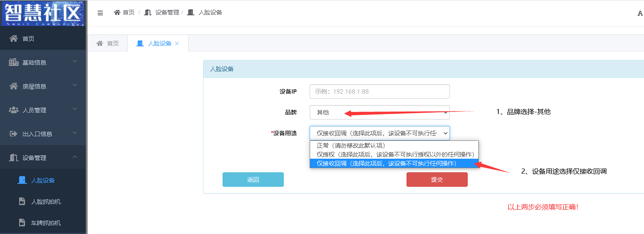Select the 仅接收回调 option in list
This screenshot has height=234, width=644.
tap(394, 163)
